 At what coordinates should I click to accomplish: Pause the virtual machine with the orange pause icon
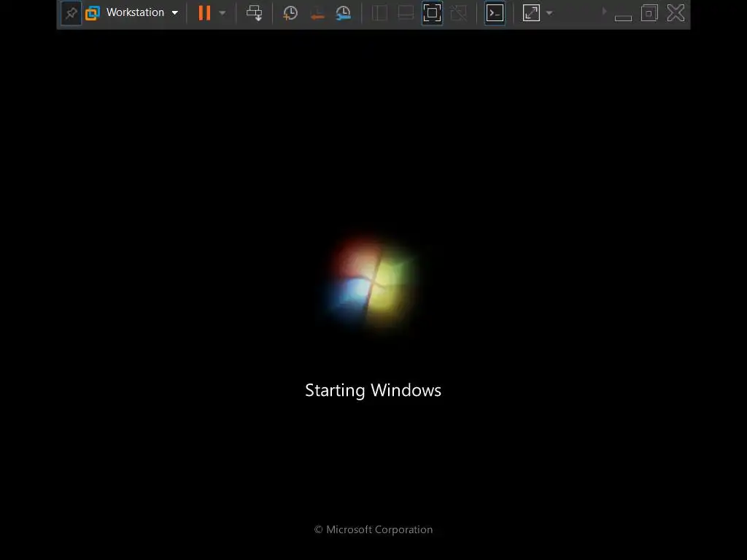[204, 13]
